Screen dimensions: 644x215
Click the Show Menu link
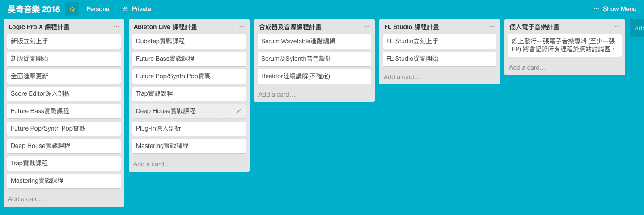click(619, 9)
